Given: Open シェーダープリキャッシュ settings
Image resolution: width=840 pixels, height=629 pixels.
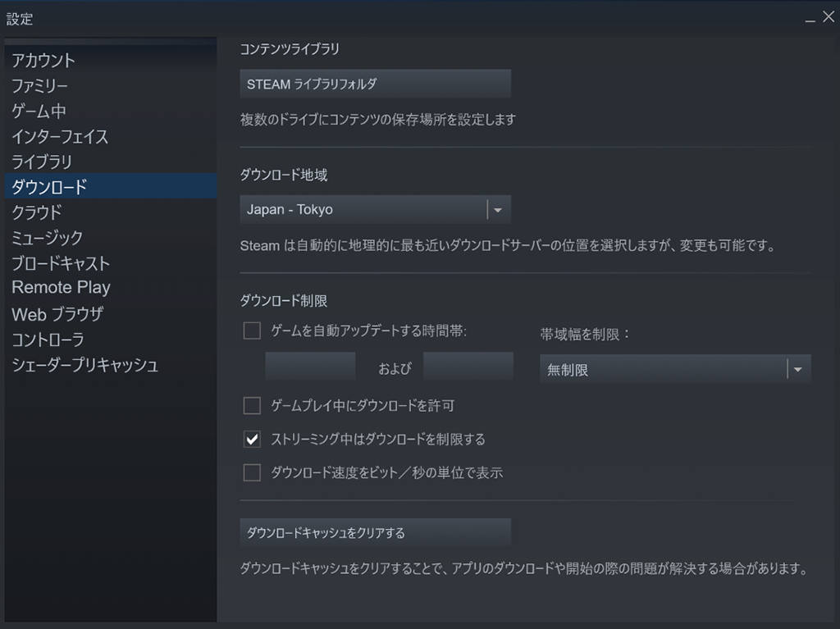Looking at the screenshot, I should tap(84, 365).
